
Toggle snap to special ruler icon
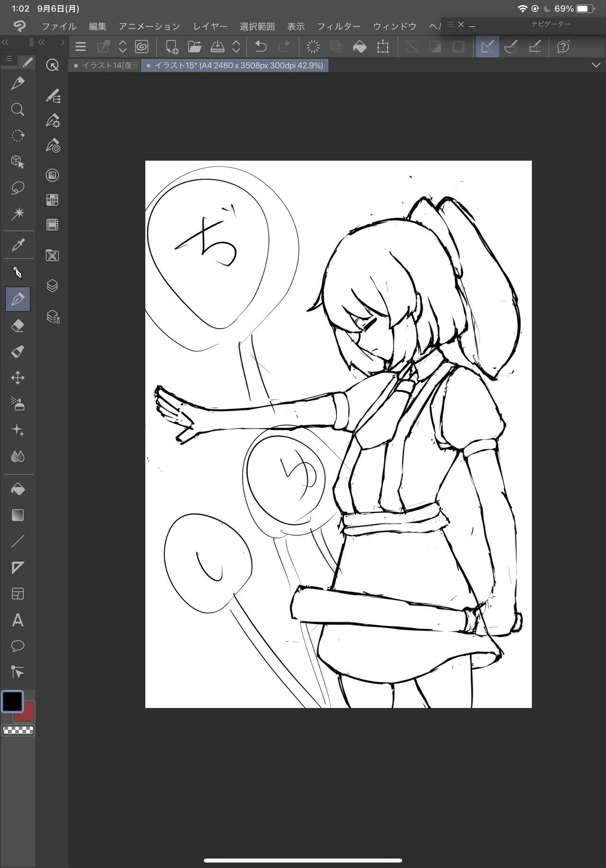511,46
